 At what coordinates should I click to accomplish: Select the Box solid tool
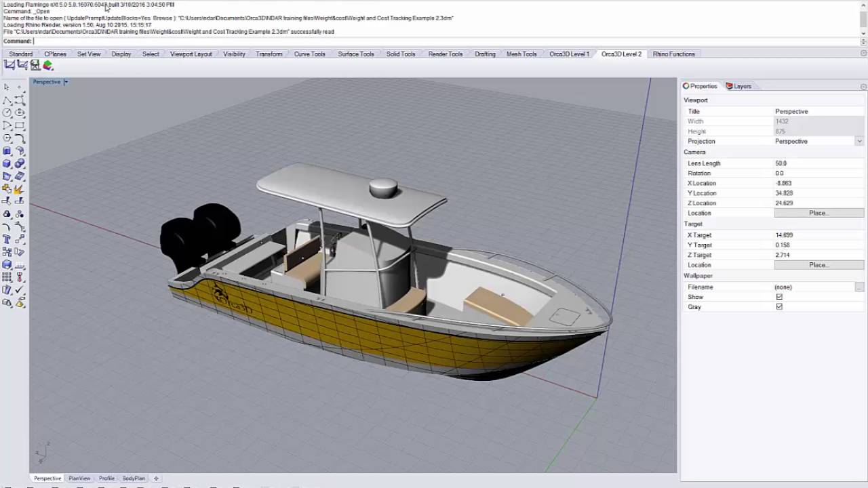[x=7, y=163]
